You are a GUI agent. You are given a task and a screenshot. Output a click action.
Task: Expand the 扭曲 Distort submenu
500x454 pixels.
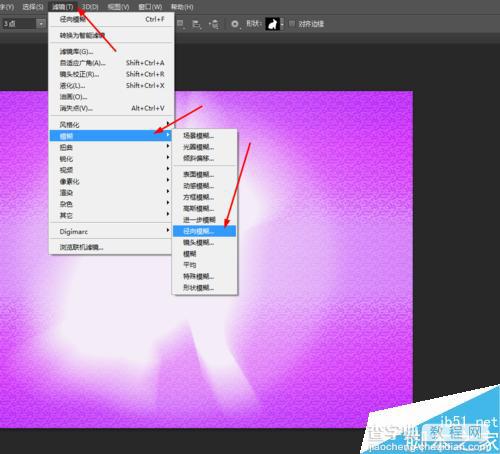(111, 147)
